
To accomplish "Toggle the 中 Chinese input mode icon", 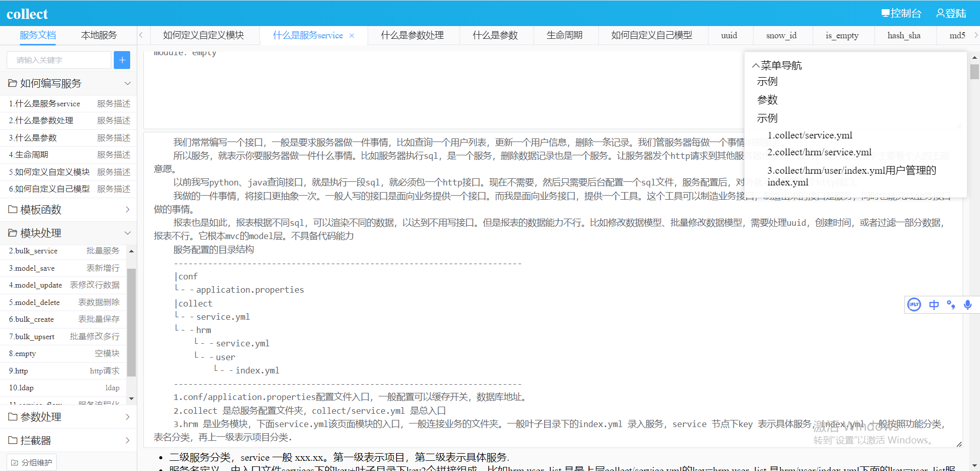I will (x=934, y=305).
